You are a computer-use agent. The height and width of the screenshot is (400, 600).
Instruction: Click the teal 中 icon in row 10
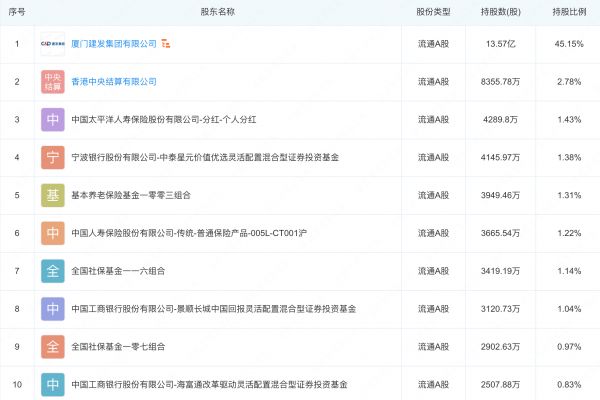(x=53, y=384)
